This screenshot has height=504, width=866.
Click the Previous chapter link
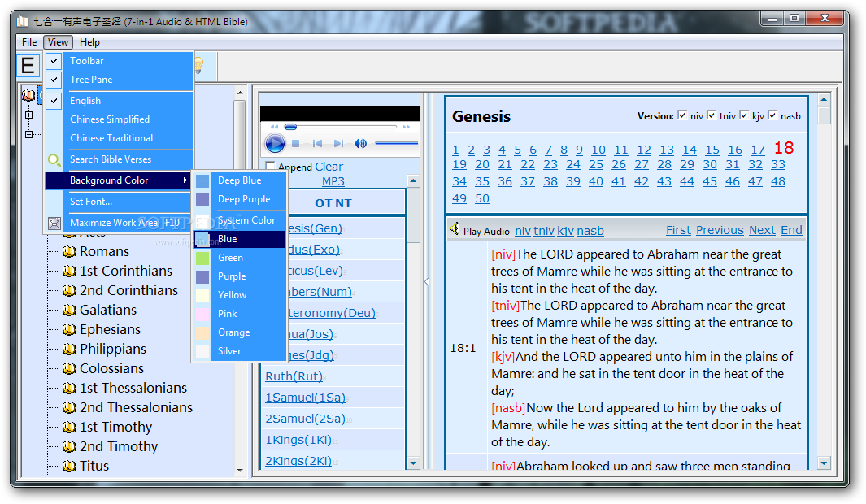720,230
